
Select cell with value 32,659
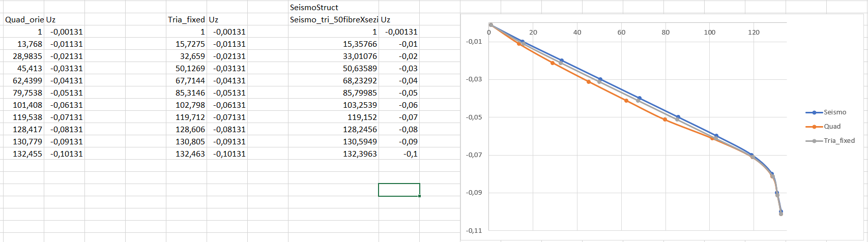coord(186,56)
